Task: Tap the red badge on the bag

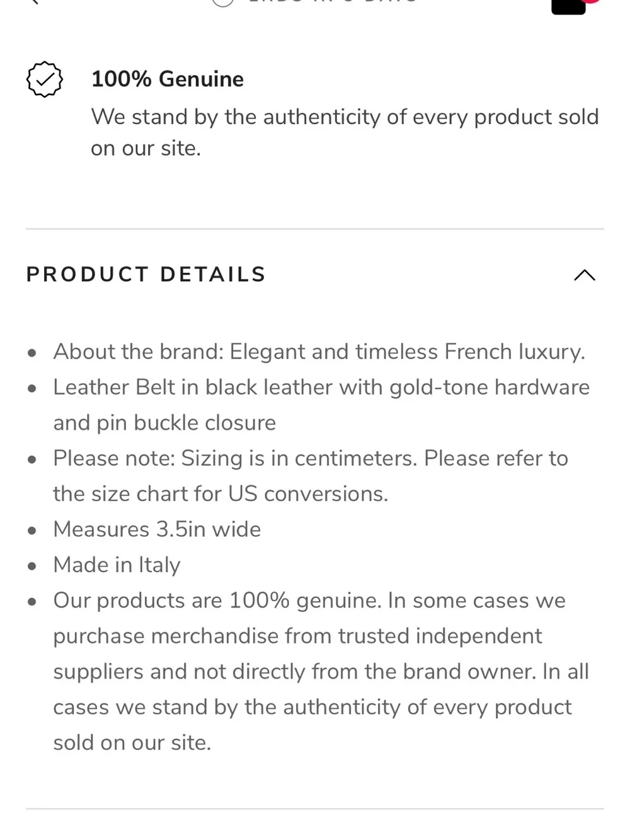Action: [592, 1]
